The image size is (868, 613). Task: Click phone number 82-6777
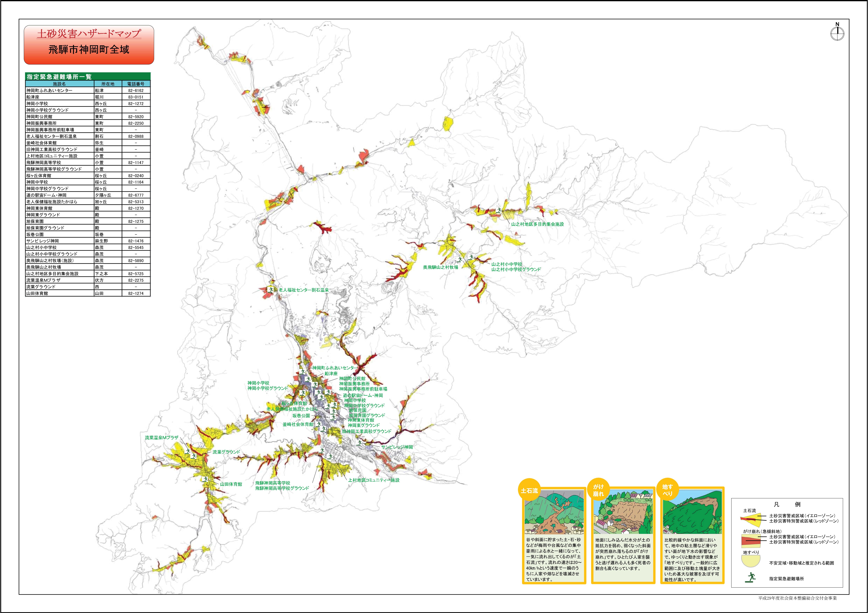tap(136, 195)
